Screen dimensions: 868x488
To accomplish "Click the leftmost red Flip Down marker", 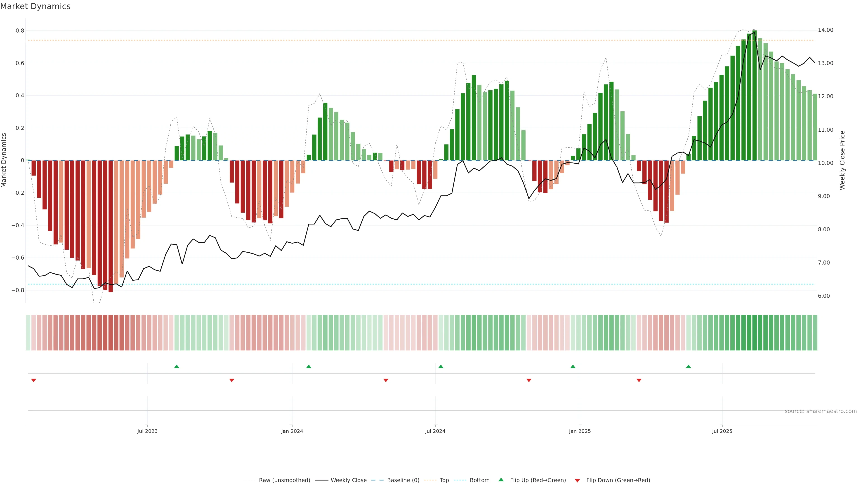I will coord(34,380).
